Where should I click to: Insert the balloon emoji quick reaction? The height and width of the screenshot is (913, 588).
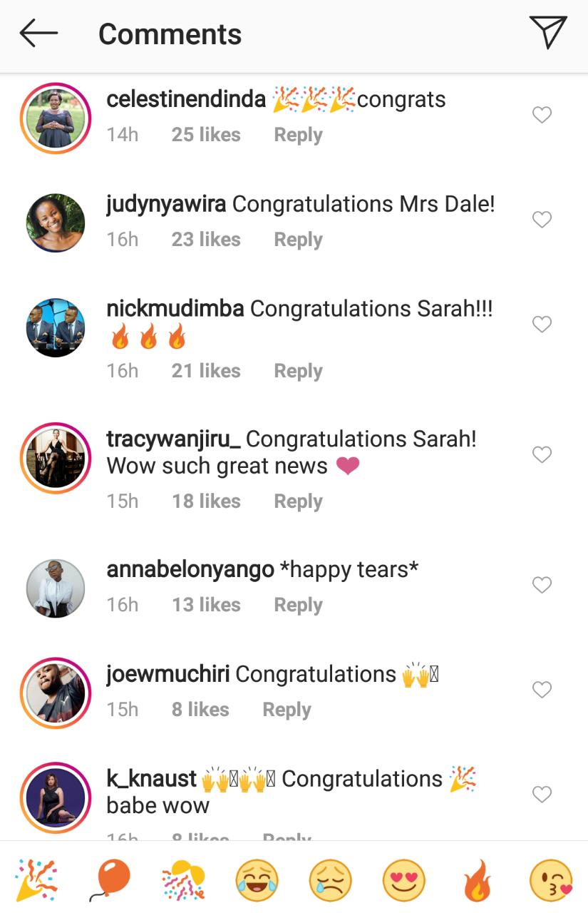[110, 879]
